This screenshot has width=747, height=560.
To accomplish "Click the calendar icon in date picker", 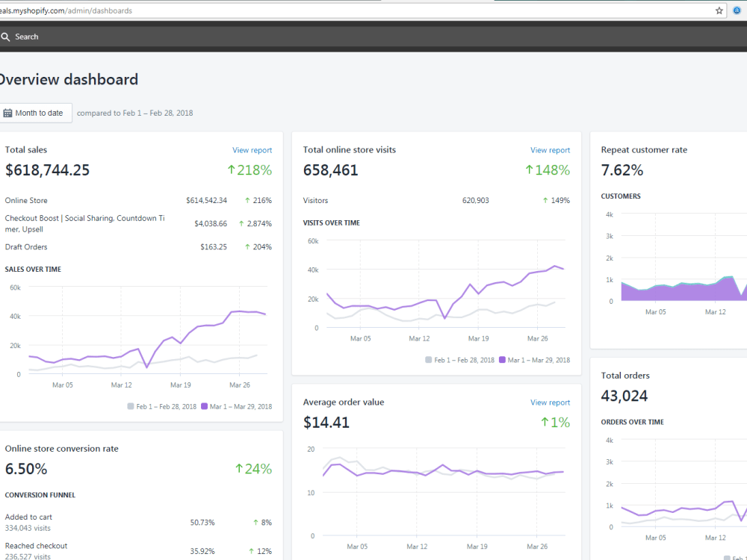I will 7,113.
